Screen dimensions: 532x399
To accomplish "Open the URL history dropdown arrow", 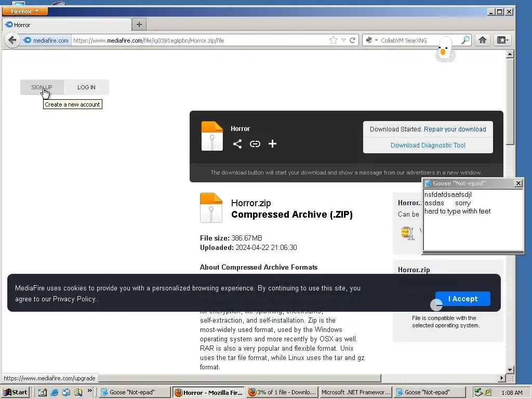I will click(x=343, y=41).
